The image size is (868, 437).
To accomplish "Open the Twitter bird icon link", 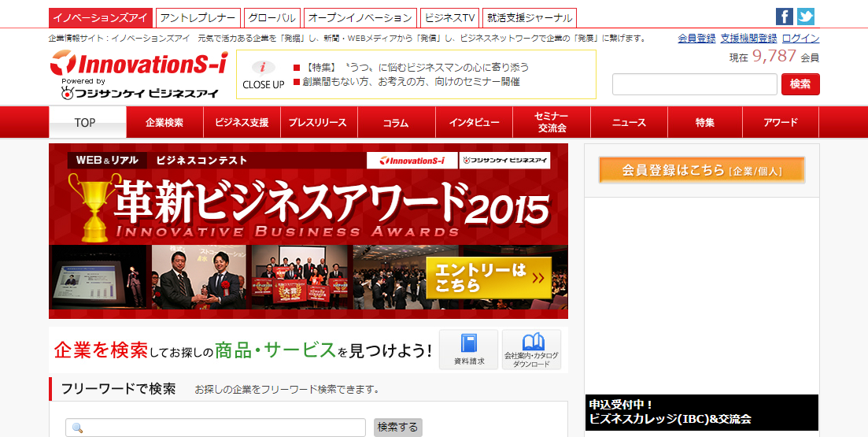I will click(806, 17).
